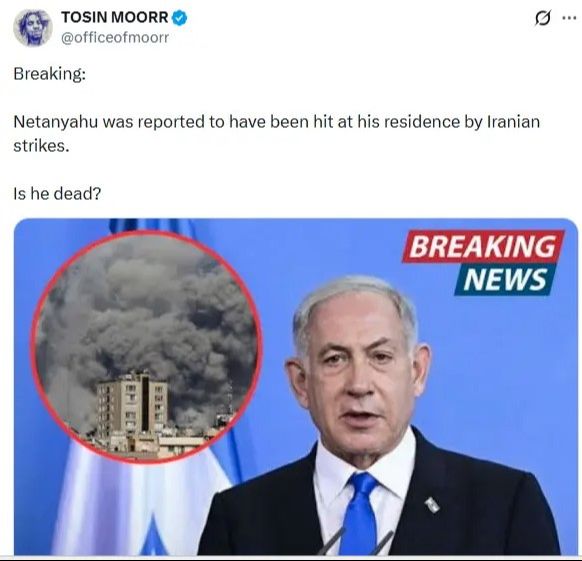
Task: Click the tall building inside the circle
Action: [x=132, y=403]
